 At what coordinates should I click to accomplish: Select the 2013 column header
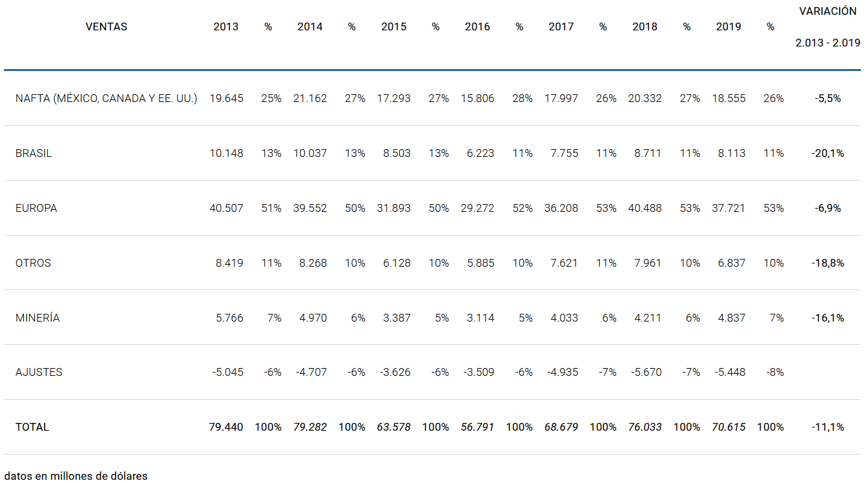click(226, 26)
